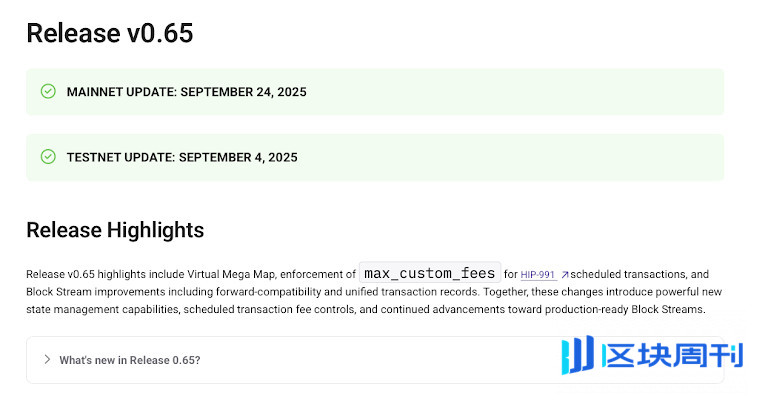The height and width of the screenshot is (410, 768).
Task: Open "What's new in Release 0.65?" label
Action: tap(130, 360)
